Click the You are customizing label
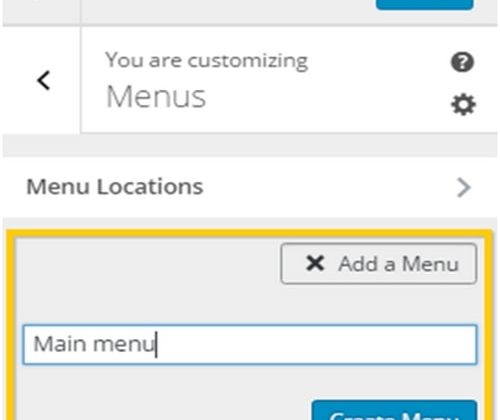Viewport: 500px width, 420px height. click(x=207, y=61)
